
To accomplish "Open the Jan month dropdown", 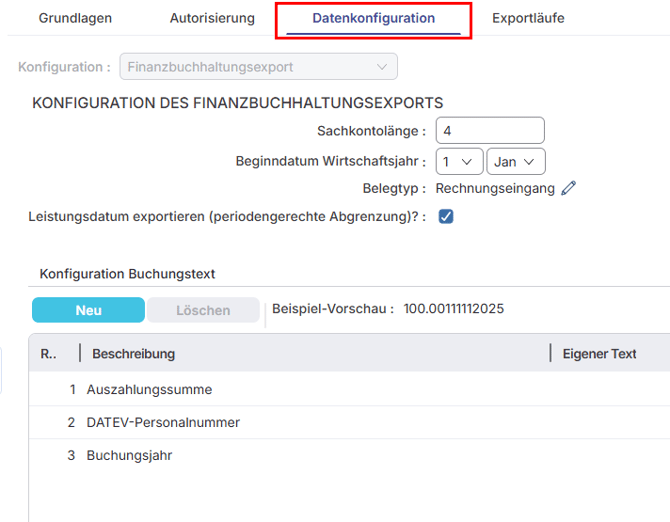I will [x=515, y=161].
